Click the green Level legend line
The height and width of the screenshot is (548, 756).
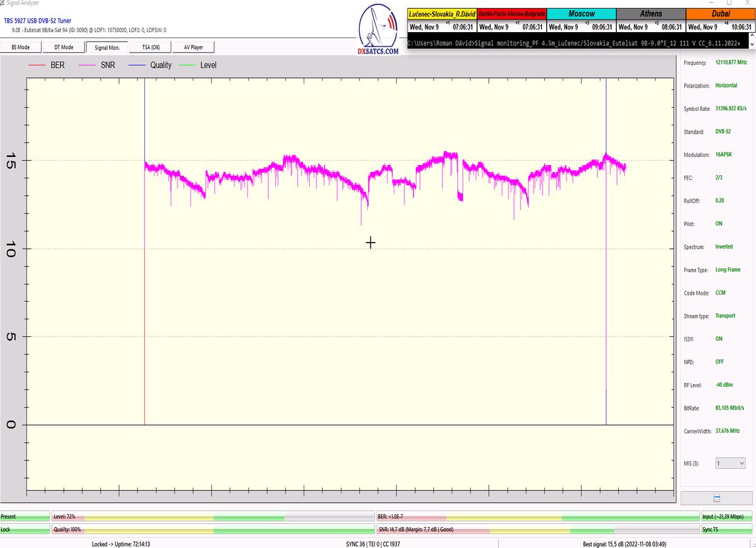pyautogui.click(x=187, y=65)
